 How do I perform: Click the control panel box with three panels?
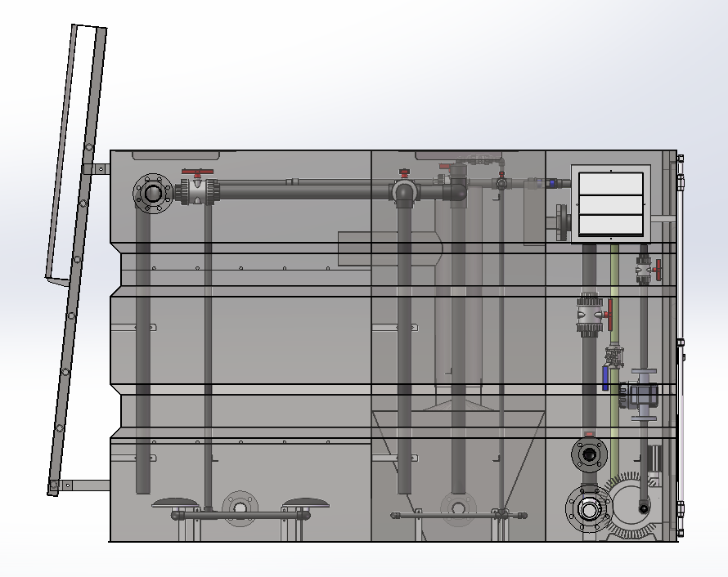tap(610, 204)
